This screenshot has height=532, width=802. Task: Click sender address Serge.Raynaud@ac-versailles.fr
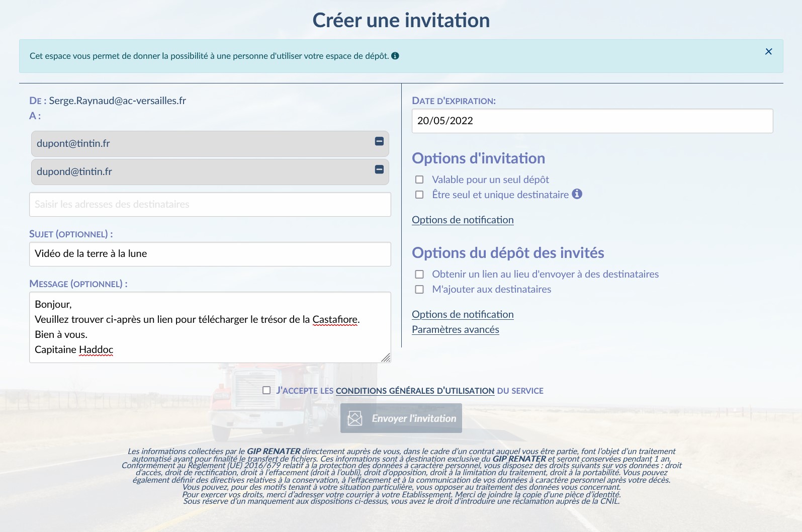pyautogui.click(x=118, y=101)
